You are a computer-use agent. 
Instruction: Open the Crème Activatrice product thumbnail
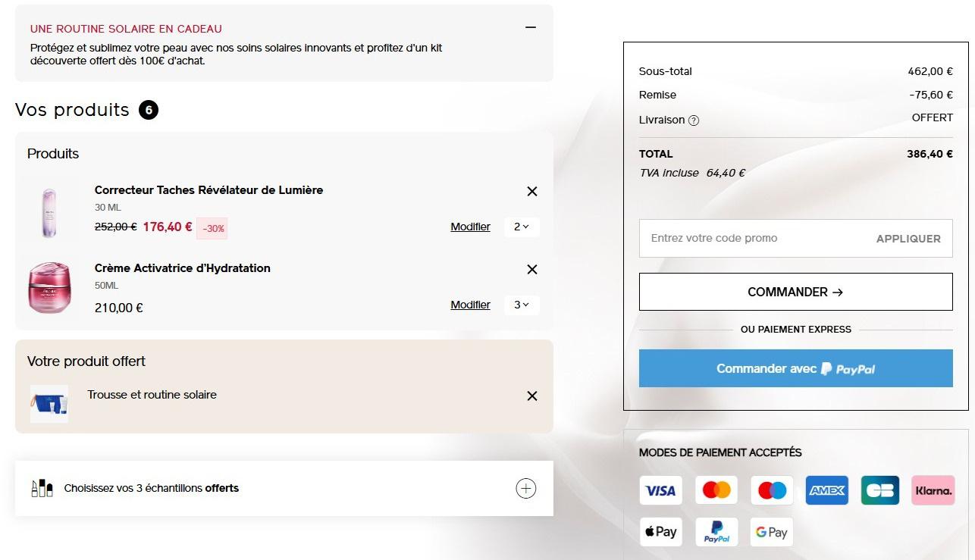pyautogui.click(x=49, y=288)
